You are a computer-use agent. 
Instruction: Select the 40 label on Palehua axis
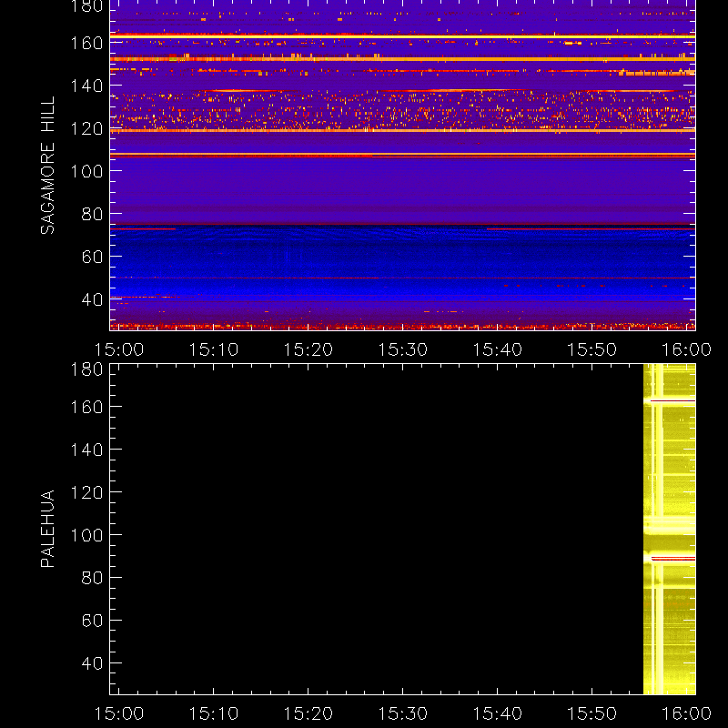[92, 663]
